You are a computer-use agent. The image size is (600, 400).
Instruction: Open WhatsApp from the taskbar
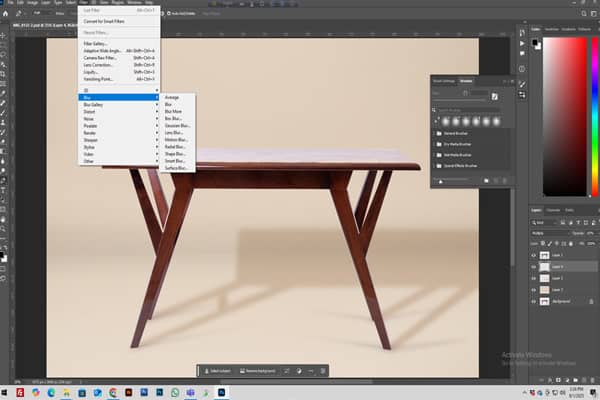(x=175, y=392)
